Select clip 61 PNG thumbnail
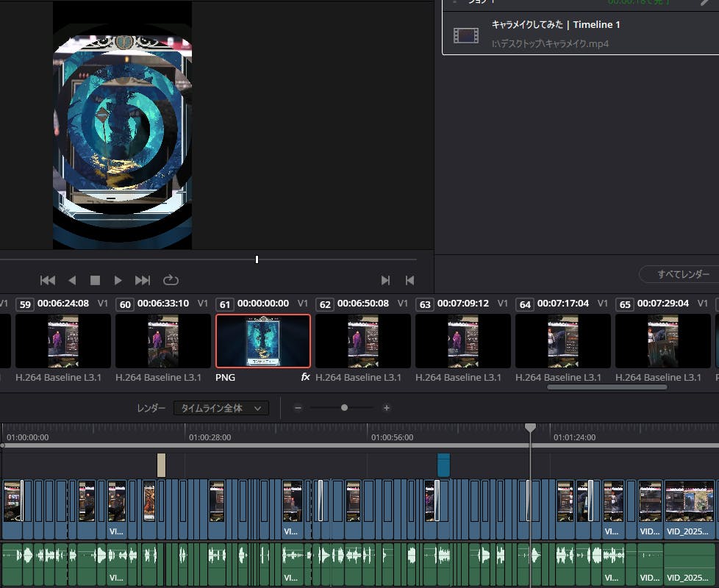 pos(263,341)
